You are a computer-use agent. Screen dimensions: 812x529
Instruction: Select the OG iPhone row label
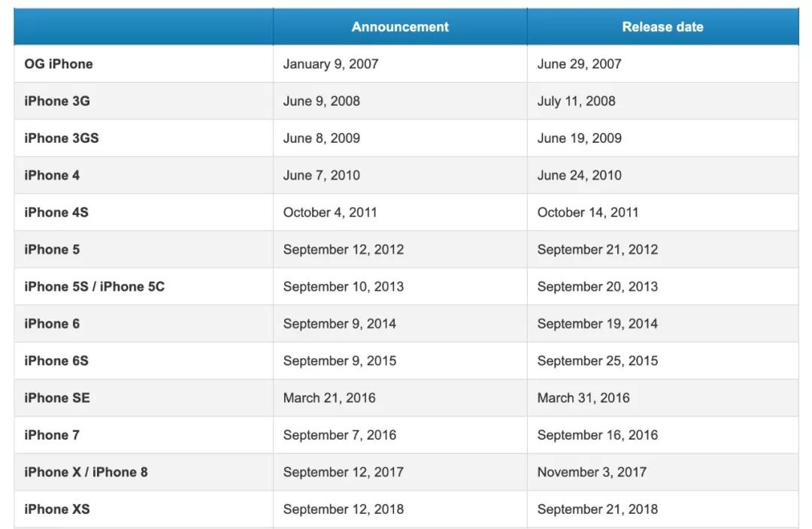pos(59,64)
